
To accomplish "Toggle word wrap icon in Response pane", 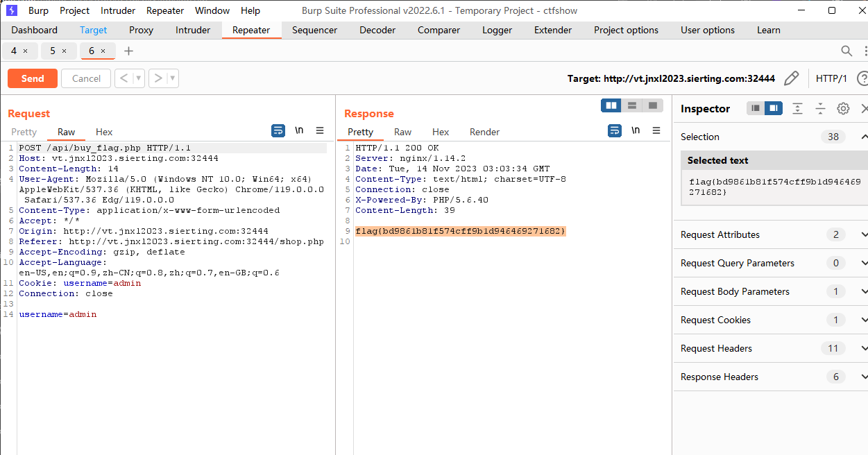I will (x=615, y=130).
